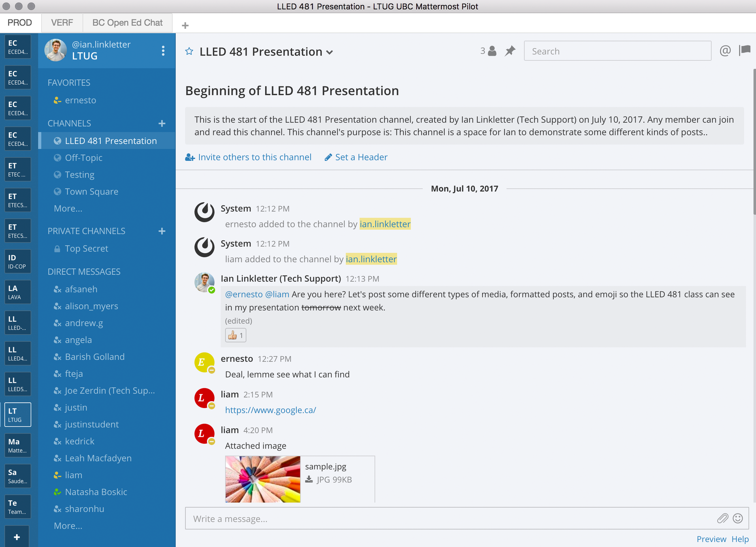Image resolution: width=756 pixels, height=547 pixels.
Task: Click the message list scrollbar
Action: point(754,142)
